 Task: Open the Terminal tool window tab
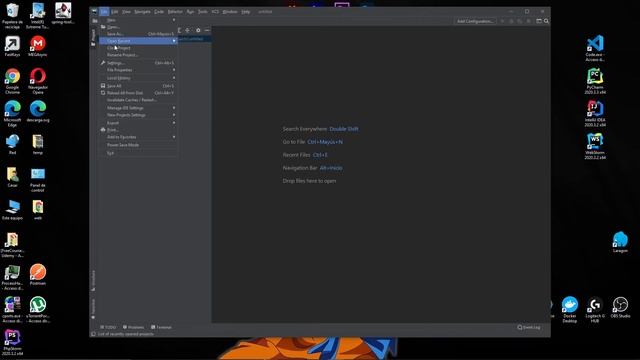tap(161, 327)
